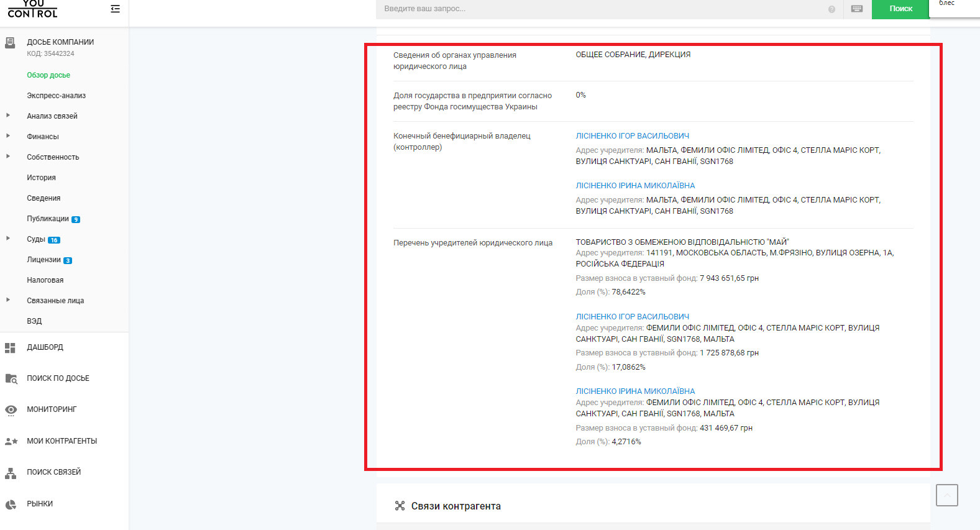Open the Dashboard icon in the sidebar
Screen dimensions: 980x530
coord(10,348)
